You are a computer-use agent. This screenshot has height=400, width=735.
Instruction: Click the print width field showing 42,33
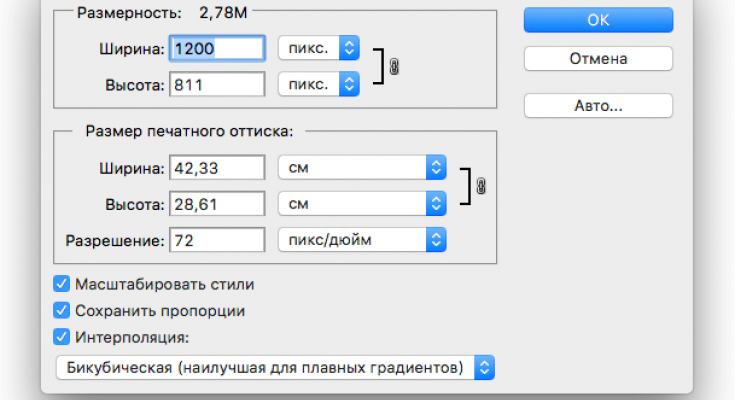[217, 167]
